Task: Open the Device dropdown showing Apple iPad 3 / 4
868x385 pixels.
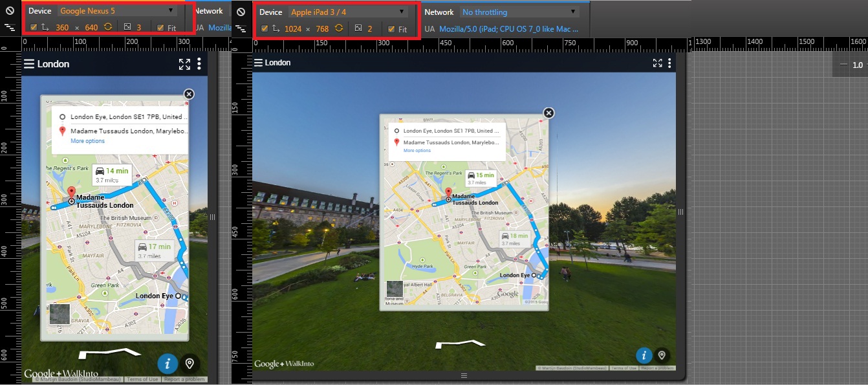Action: pyautogui.click(x=348, y=12)
